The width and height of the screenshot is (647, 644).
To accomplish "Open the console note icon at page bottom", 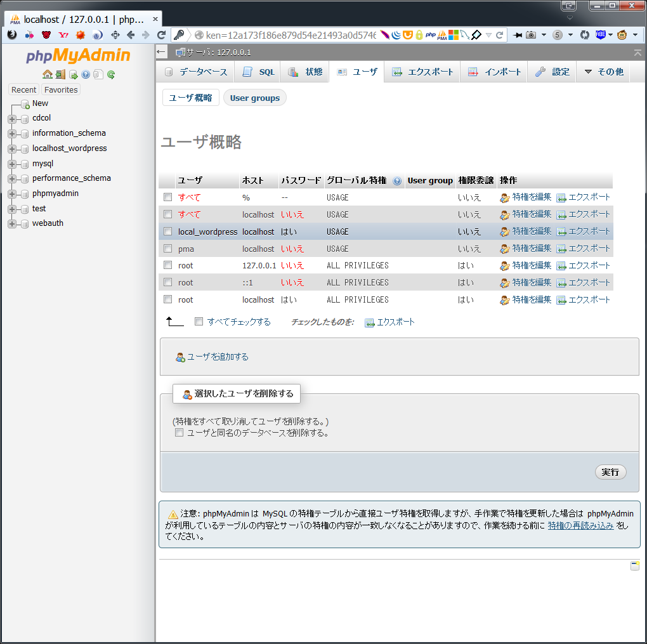I will point(635,565).
